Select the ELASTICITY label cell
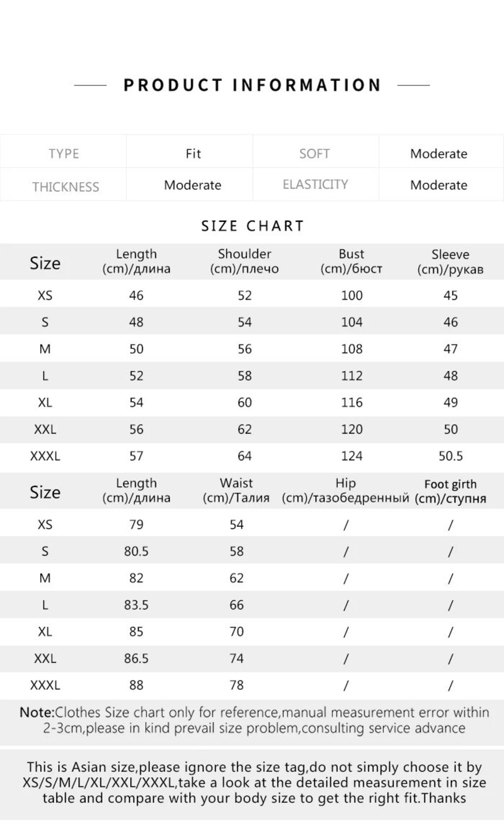 pyautogui.click(x=315, y=184)
